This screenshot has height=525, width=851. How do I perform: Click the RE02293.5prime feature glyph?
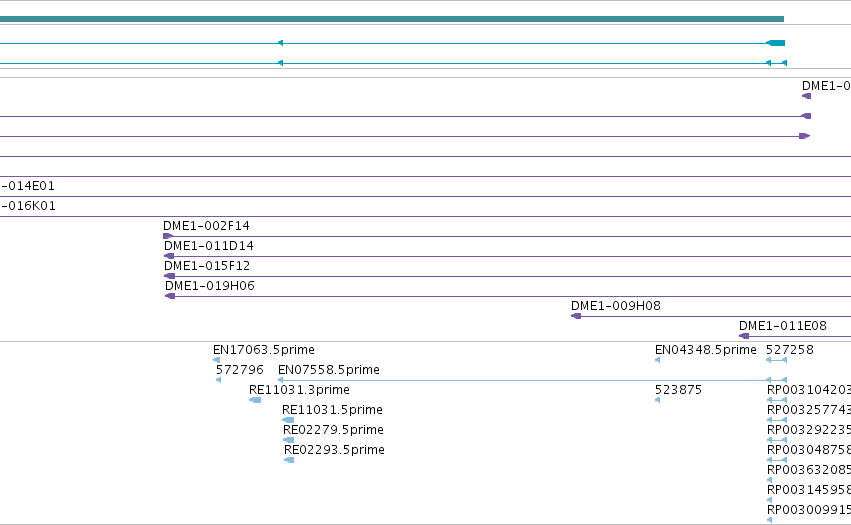(289, 460)
